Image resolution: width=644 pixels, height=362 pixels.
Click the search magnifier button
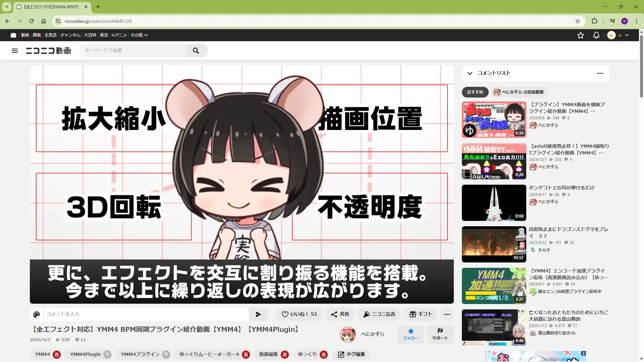pos(196,51)
